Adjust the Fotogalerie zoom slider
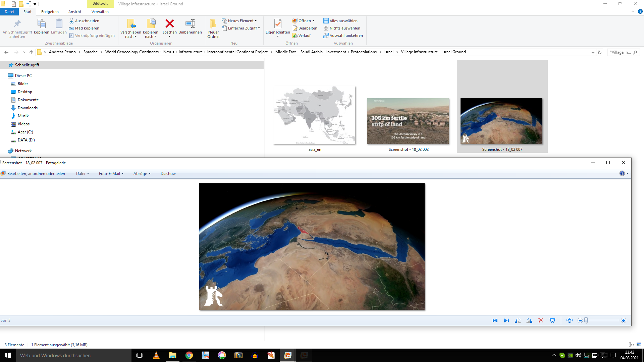This screenshot has width=644, height=362. tap(586, 320)
